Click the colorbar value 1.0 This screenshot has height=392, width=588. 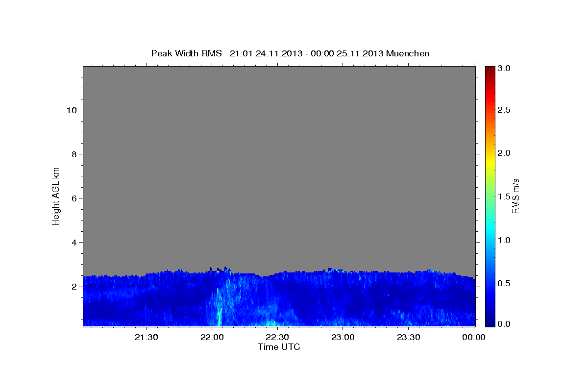(504, 240)
